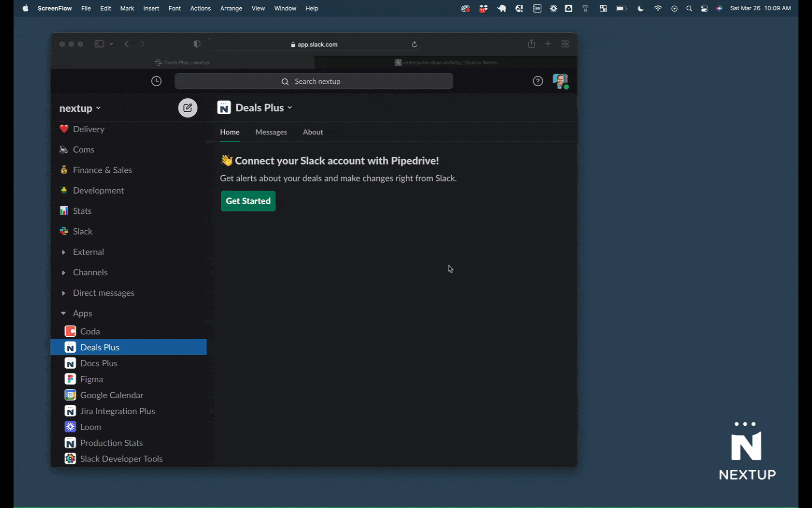The height and width of the screenshot is (508, 812).
Task: Switch to the Home tab
Action: click(230, 132)
